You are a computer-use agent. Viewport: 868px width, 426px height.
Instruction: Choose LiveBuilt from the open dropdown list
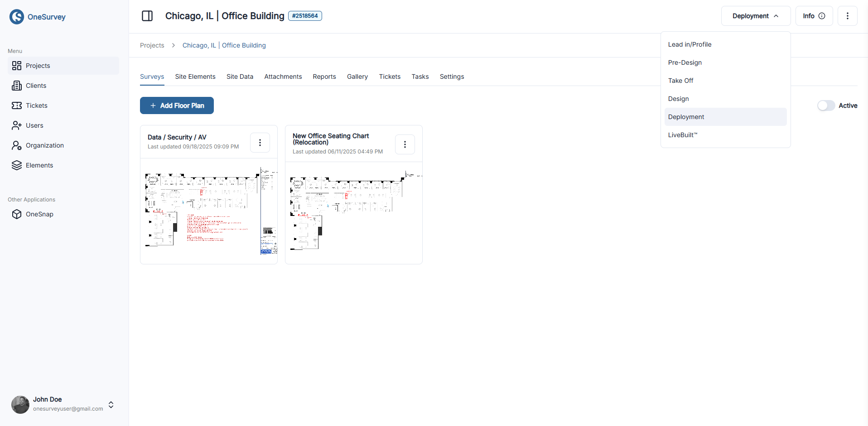(683, 135)
